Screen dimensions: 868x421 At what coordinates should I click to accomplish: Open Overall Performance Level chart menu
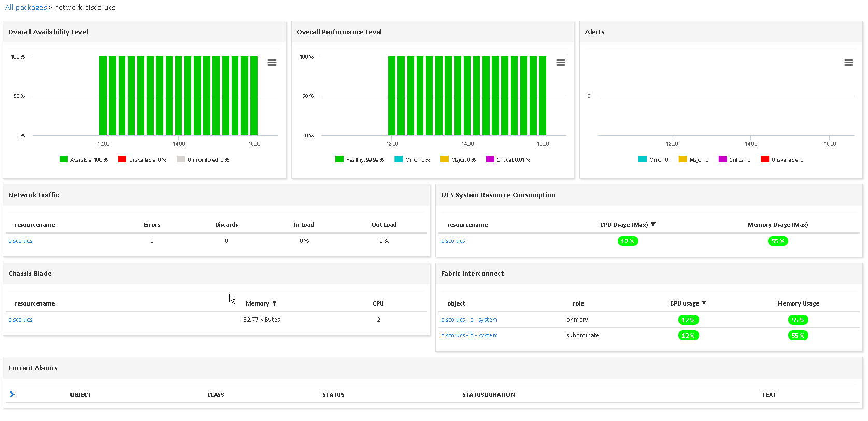click(x=560, y=63)
